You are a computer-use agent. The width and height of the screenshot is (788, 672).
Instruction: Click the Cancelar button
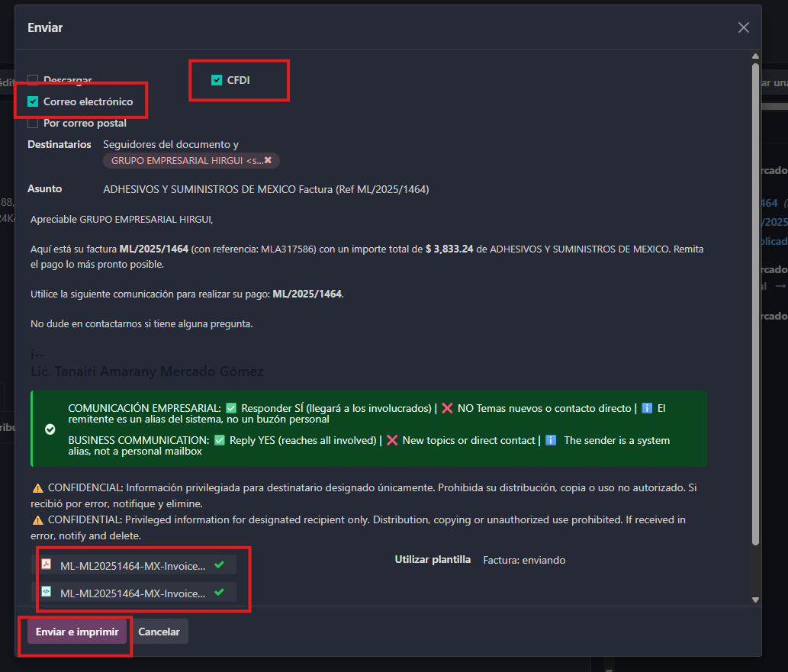(x=159, y=632)
